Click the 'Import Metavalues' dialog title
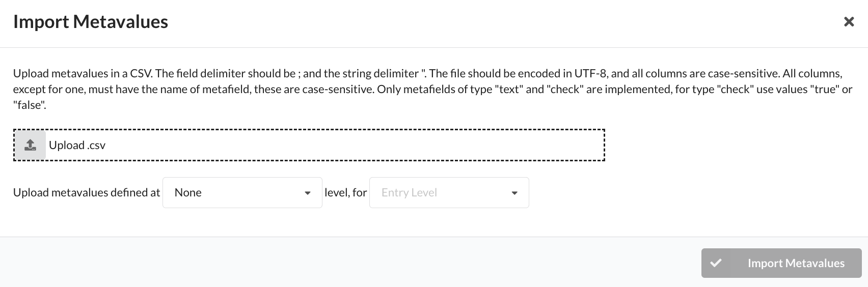 [x=91, y=22]
